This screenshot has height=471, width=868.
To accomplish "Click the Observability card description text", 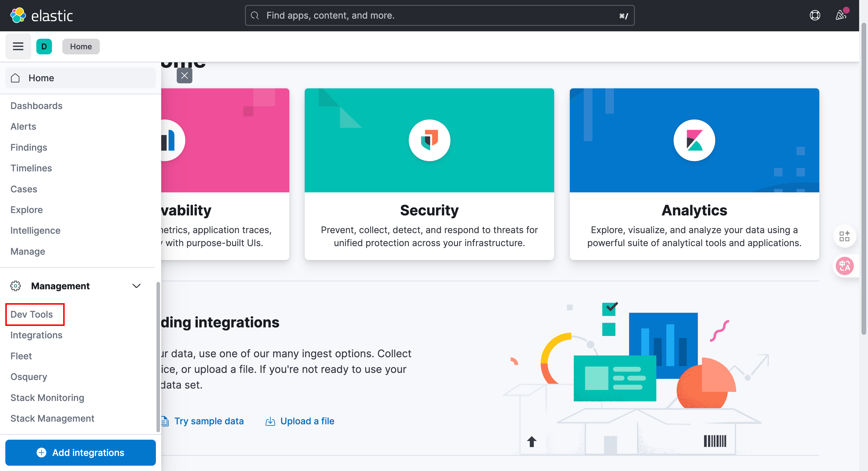I will [x=216, y=236].
